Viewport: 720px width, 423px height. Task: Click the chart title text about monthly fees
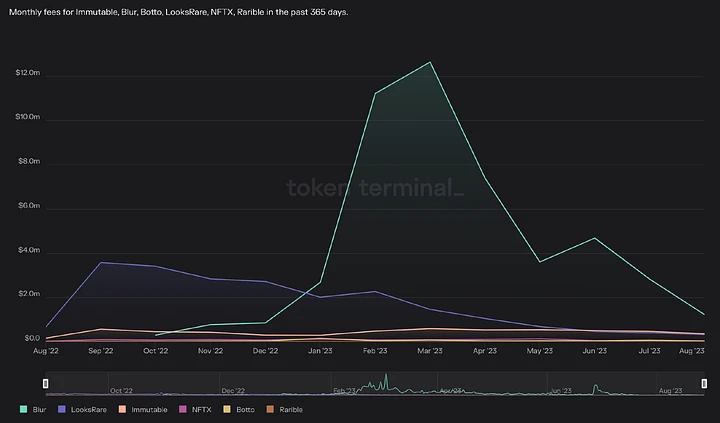tap(182, 13)
